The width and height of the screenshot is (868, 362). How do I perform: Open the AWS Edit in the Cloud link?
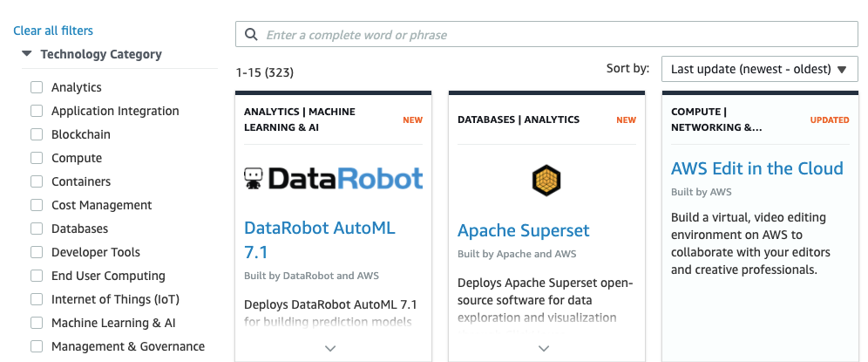click(x=756, y=168)
